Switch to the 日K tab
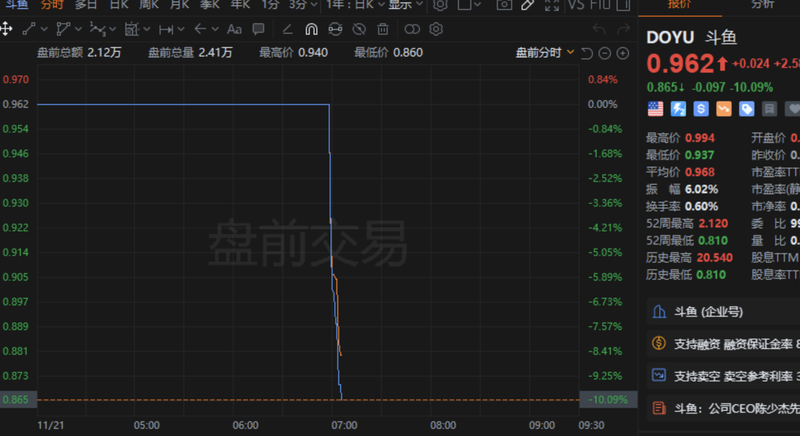The image size is (800, 436). coord(119,5)
